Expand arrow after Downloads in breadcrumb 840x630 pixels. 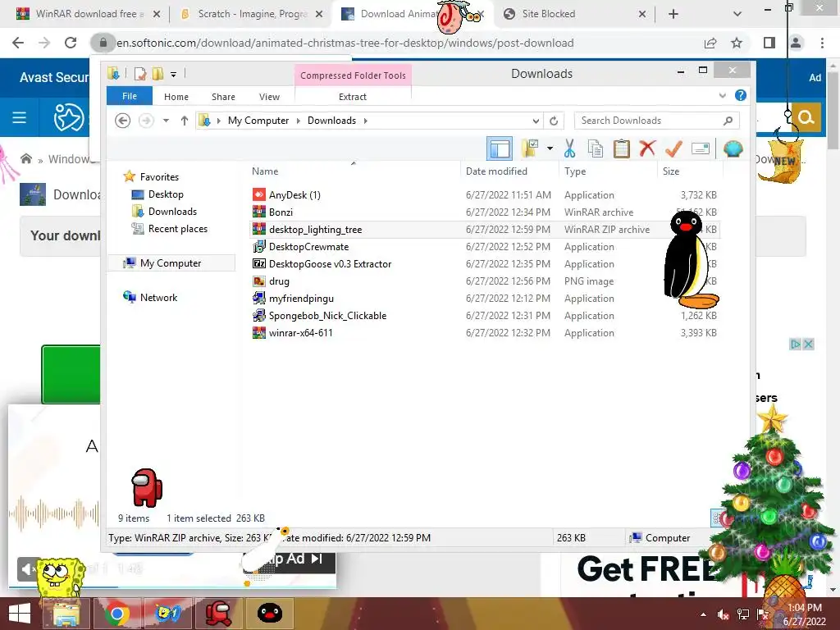click(365, 121)
